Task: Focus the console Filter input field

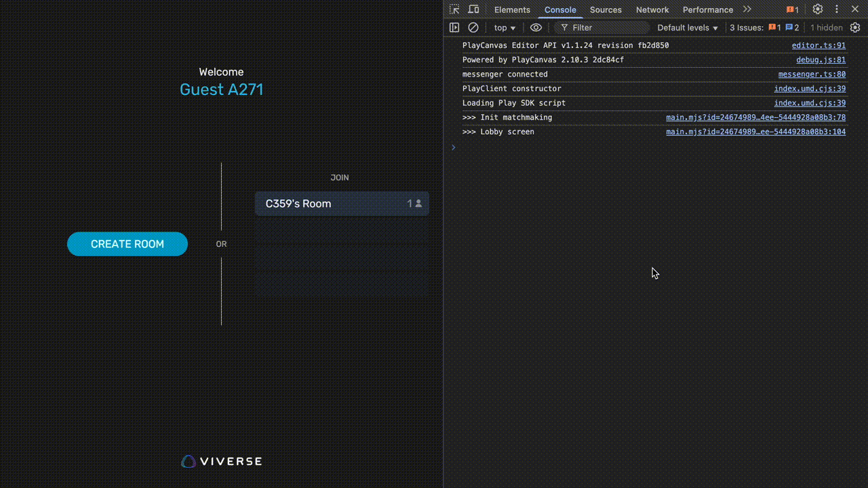Action: [607, 28]
